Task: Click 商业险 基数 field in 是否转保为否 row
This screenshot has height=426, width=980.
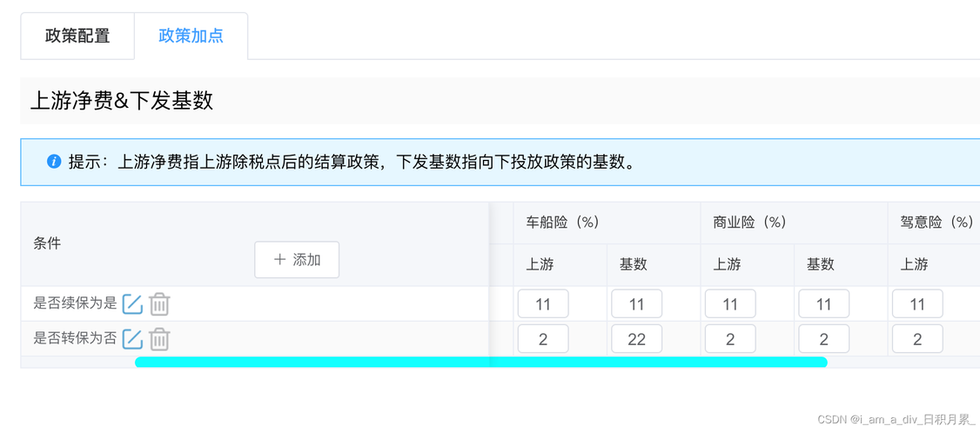Action: [x=823, y=339]
